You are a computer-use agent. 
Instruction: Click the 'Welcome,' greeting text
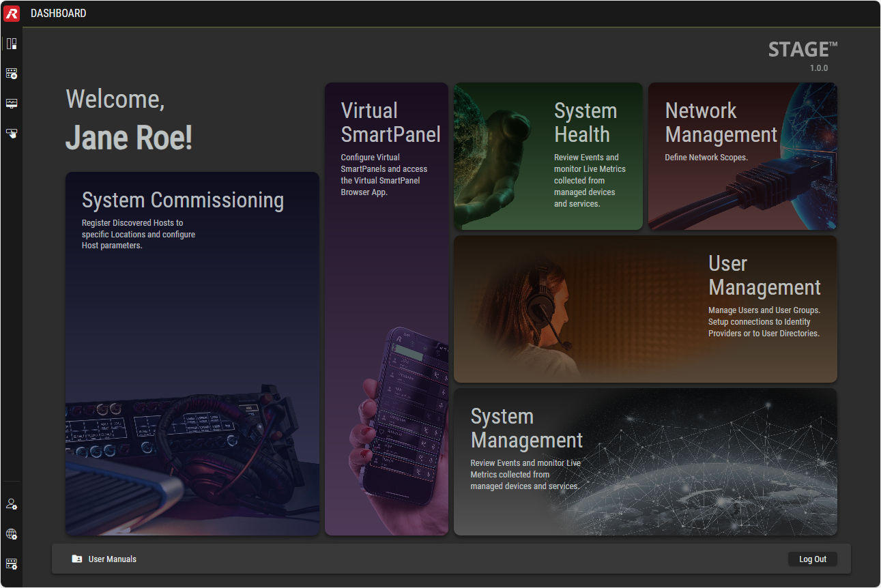point(115,100)
